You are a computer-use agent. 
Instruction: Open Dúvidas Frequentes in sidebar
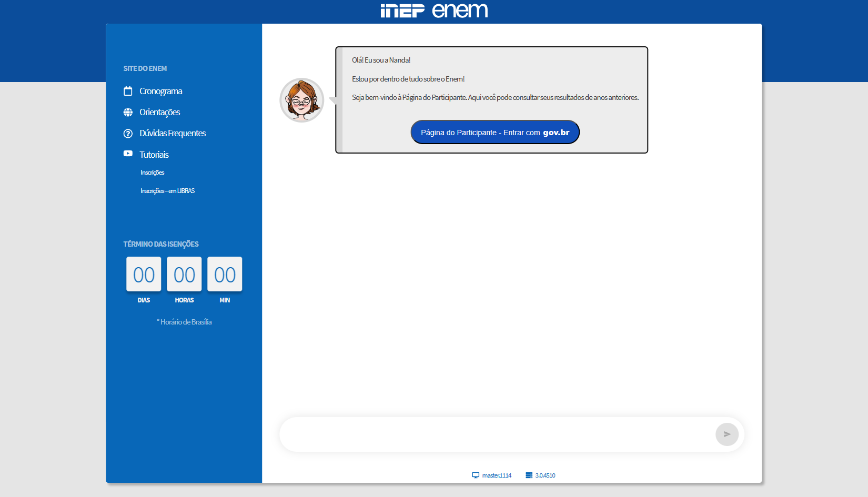[x=173, y=134]
